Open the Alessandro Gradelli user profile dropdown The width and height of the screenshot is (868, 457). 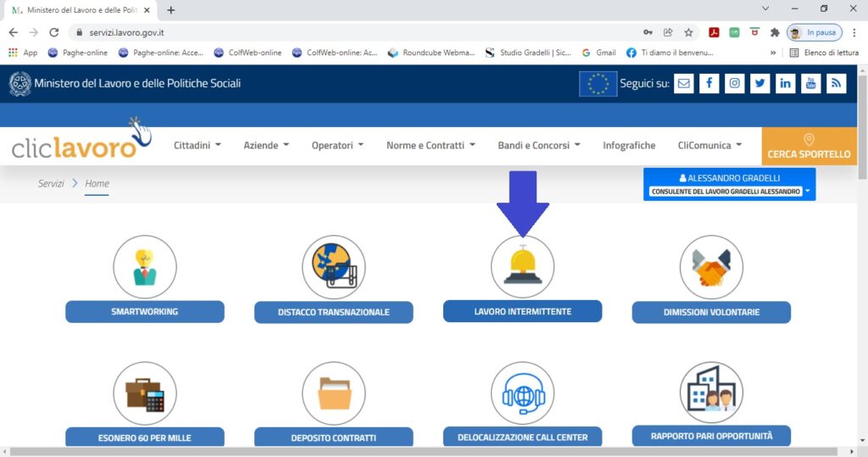click(729, 184)
